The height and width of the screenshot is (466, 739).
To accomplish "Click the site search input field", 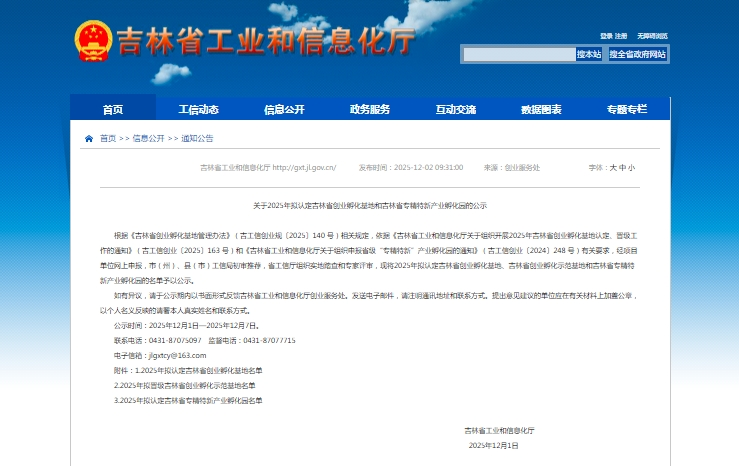I will (519, 54).
